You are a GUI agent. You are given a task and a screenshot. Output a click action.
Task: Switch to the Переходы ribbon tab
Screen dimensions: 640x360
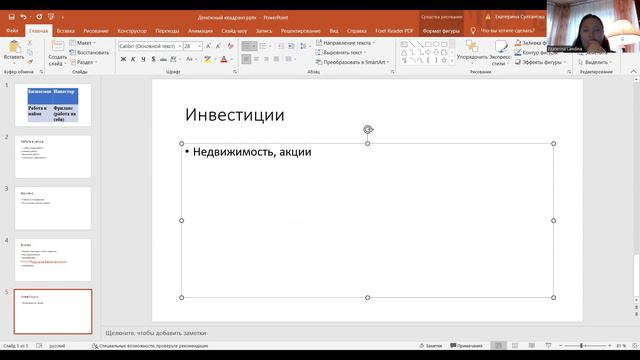point(167,31)
